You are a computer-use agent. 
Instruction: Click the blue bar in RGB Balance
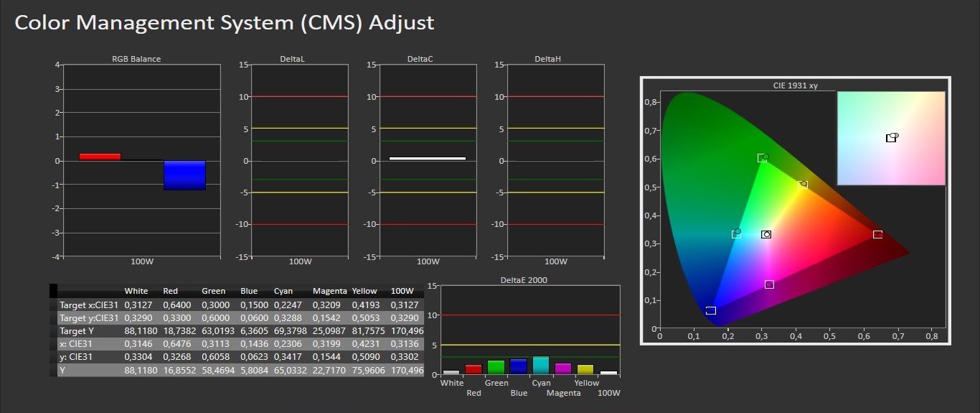[184, 175]
